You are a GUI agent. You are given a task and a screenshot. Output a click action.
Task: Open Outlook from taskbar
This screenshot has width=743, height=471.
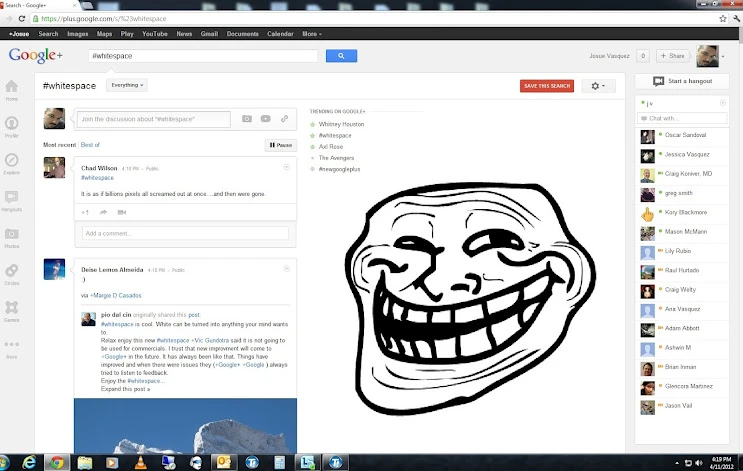click(x=223, y=462)
